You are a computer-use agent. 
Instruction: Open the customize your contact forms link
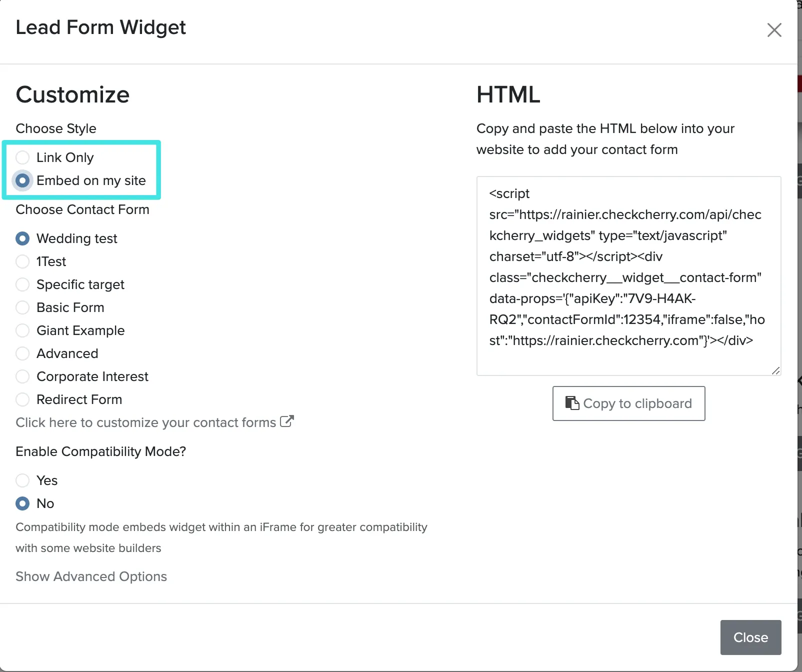[145, 422]
